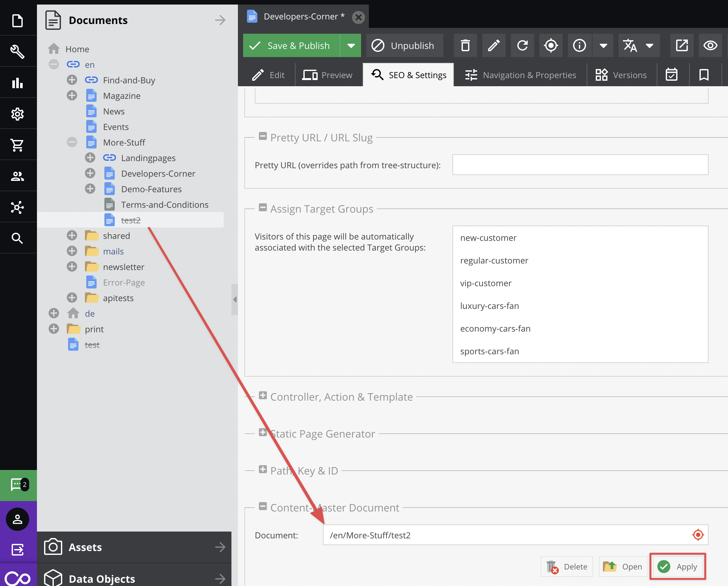Expand the Developers-Corner tree node
The height and width of the screenshot is (586, 728).
pos(90,173)
